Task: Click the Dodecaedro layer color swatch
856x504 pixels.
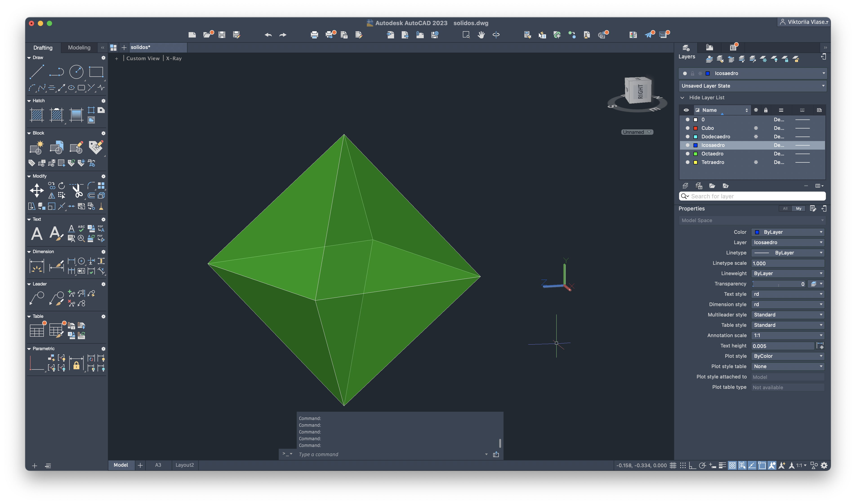Action: 695,137
